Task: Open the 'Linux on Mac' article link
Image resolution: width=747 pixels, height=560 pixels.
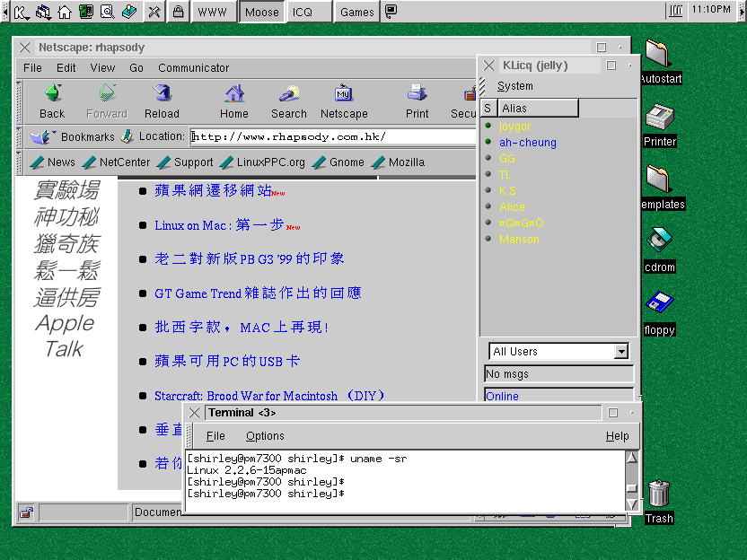Action: 218,225
